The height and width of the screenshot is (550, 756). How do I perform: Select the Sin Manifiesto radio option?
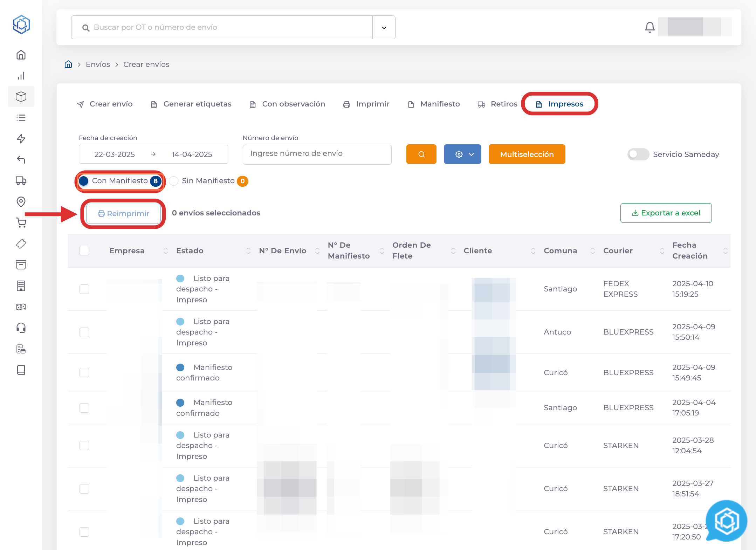coord(174,181)
